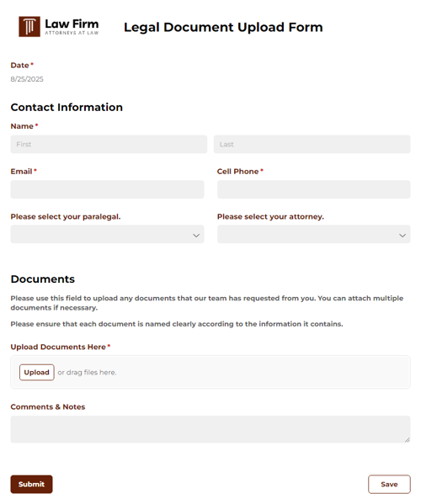Click the paralegal dropdown chevron arrow
421x504 pixels.
tap(196, 236)
